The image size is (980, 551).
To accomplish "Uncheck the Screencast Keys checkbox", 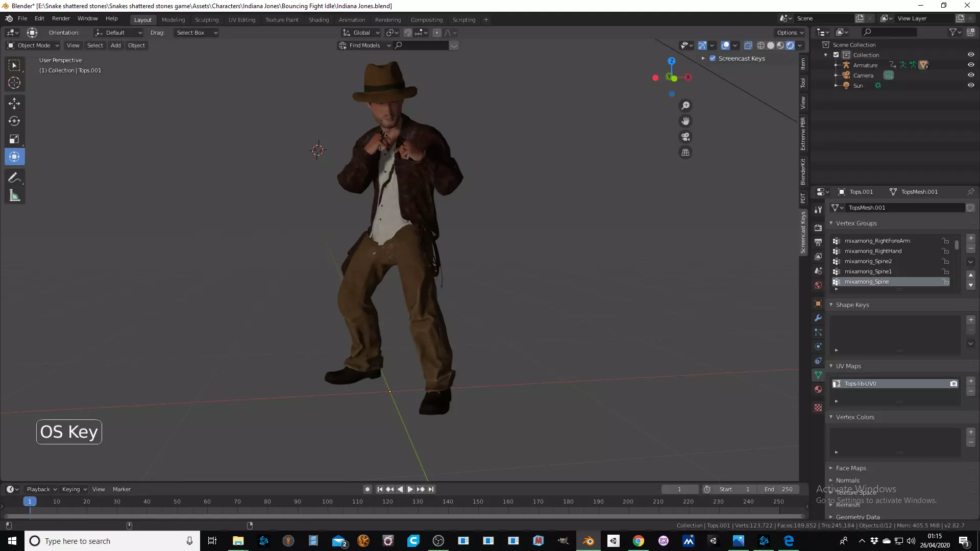I will [x=713, y=58].
